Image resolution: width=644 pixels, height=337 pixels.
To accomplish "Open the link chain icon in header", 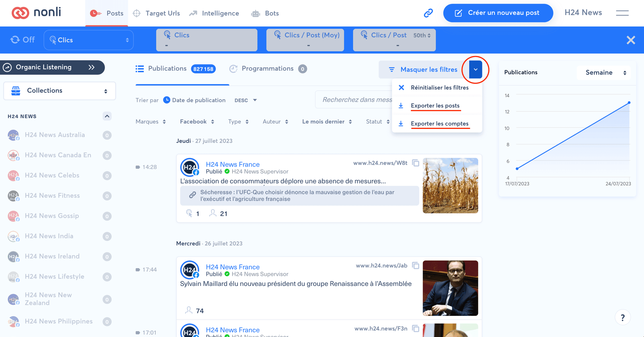I will 428,13.
